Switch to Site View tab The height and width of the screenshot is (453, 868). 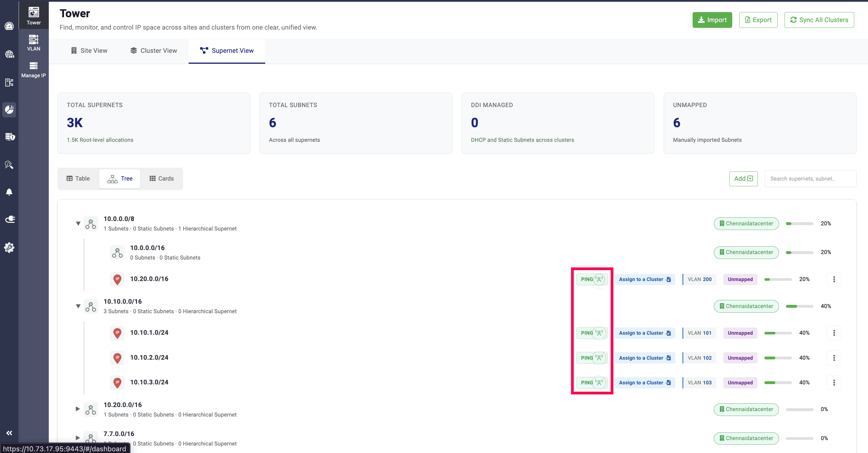89,51
